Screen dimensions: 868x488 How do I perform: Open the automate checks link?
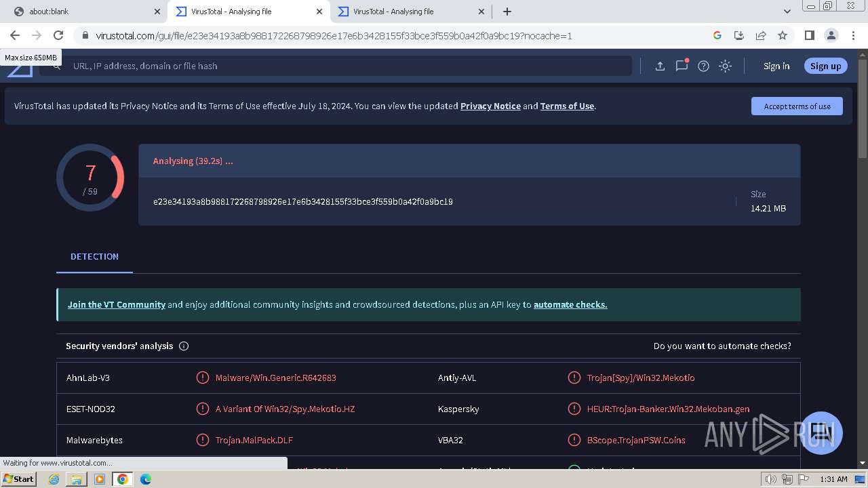(570, 304)
